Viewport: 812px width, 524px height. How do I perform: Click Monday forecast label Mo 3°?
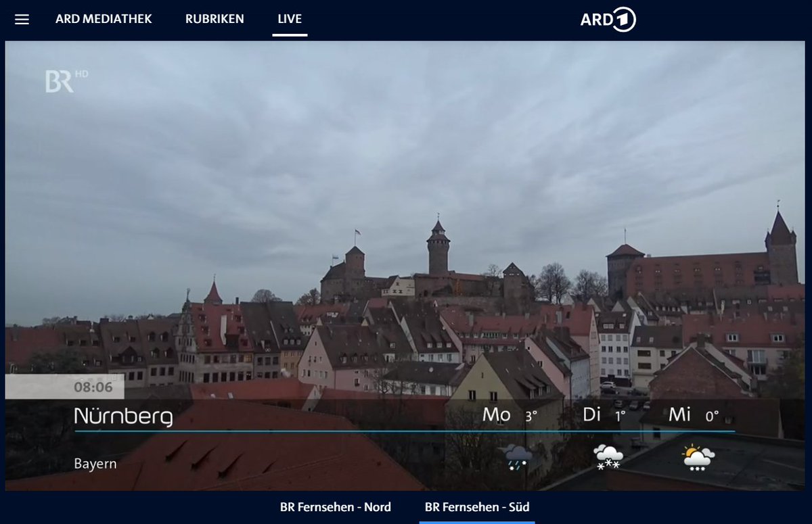click(510, 415)
